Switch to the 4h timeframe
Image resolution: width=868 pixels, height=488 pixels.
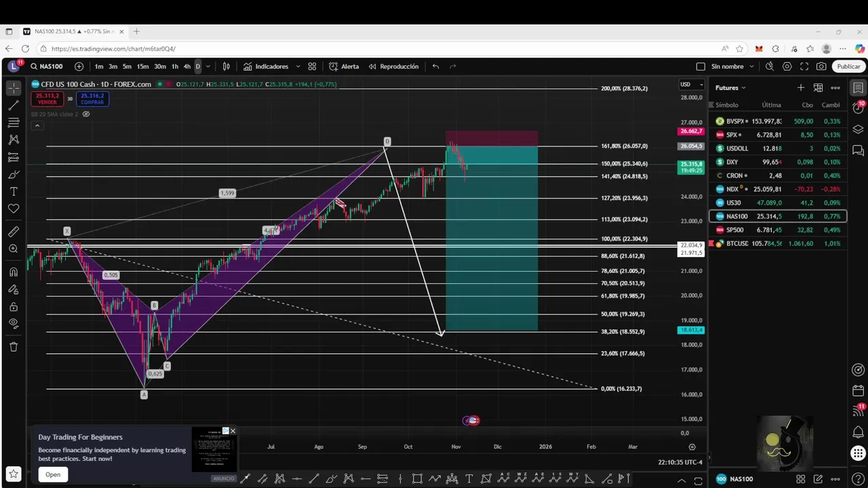pos(187,66)
